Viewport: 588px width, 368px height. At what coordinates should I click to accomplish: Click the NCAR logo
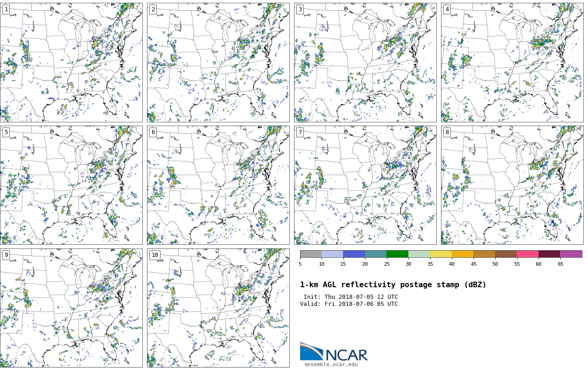click(x=334, y=352)
